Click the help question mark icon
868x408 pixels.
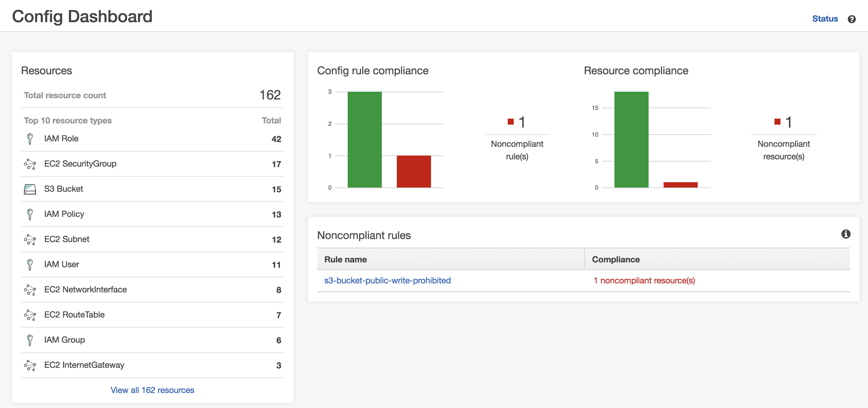[852, 19]
